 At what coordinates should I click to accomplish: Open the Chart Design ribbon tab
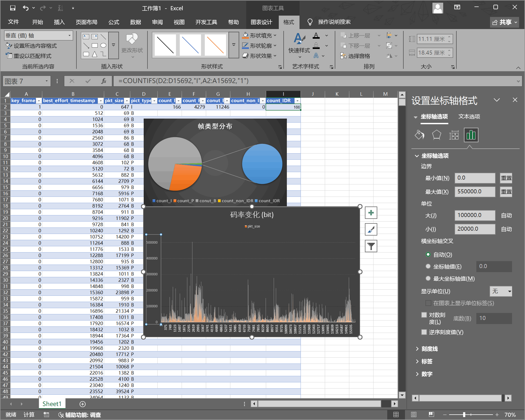(261, 22)
